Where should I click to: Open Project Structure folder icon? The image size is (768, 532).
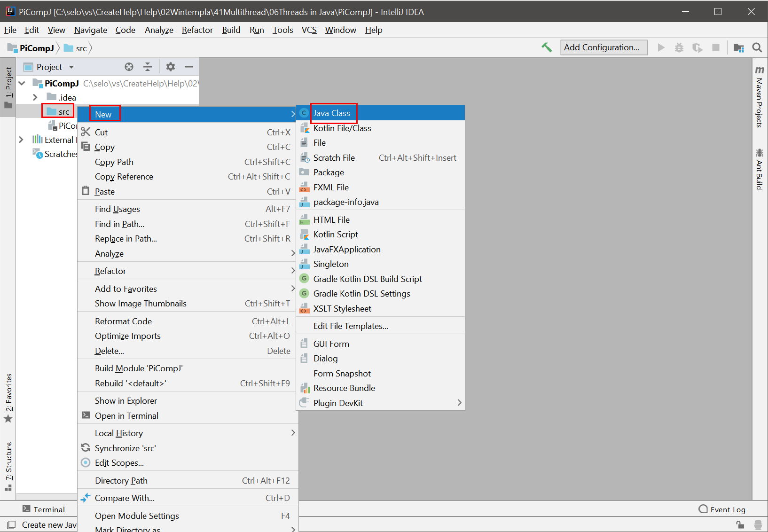pos(739,47)
